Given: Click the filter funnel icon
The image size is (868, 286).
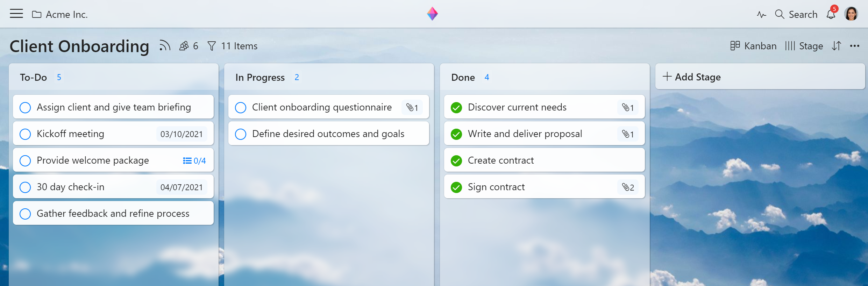Looking at the screenshot, I should click(212, 46).
